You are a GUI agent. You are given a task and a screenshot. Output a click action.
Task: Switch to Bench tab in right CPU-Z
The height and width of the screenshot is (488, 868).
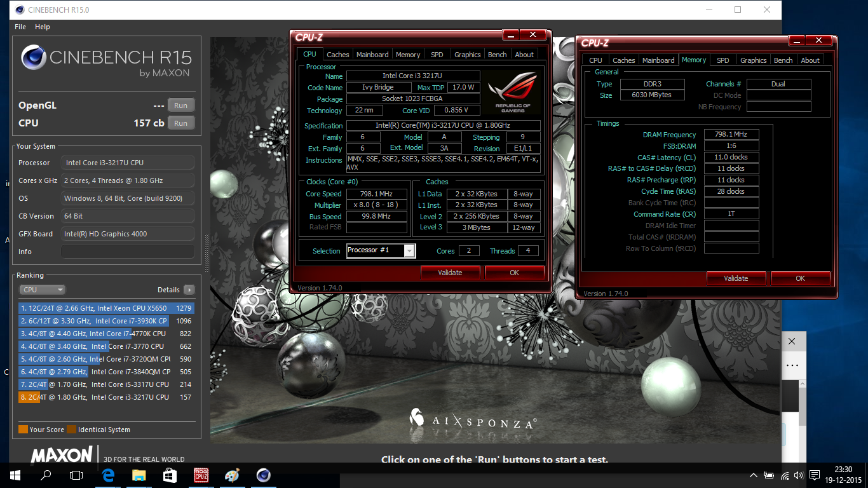[783, 60]
